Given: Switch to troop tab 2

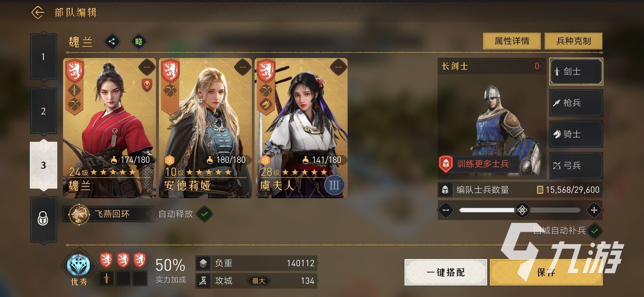Looking at the screenshot, I should click(43, 111).
